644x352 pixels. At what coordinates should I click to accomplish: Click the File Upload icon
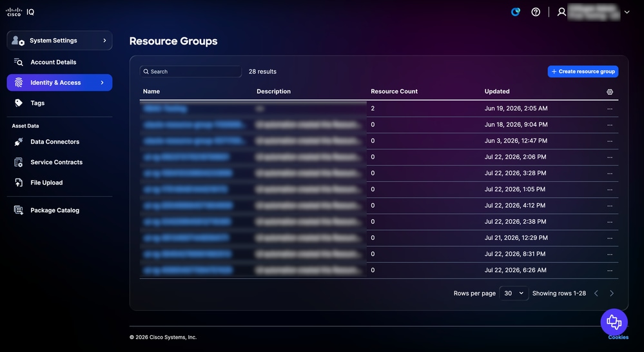19,183
